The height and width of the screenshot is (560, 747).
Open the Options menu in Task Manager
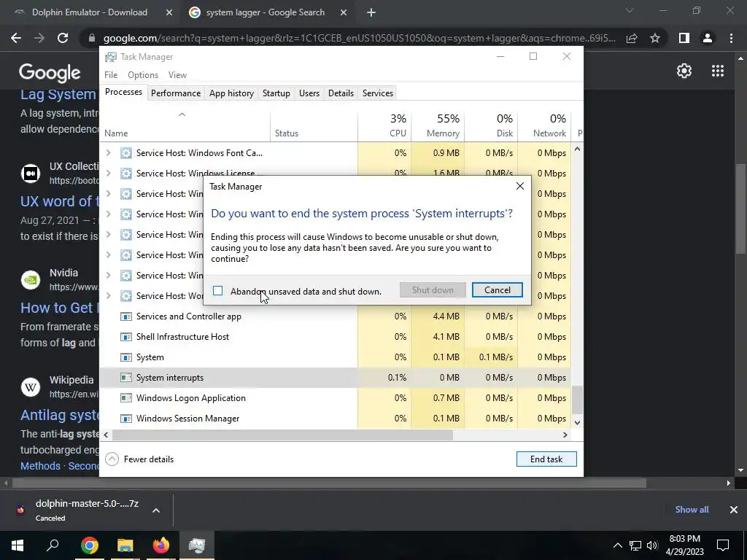[x=143, y=75]
